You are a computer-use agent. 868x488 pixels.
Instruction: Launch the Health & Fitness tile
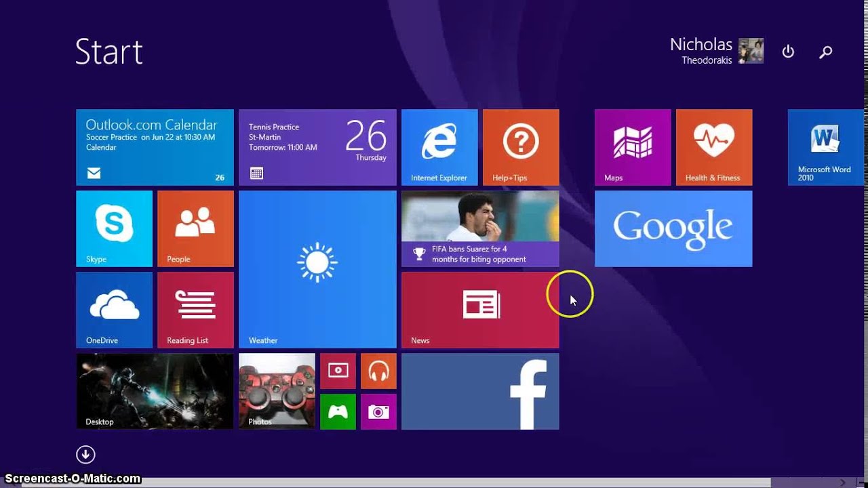coord(714,147)
